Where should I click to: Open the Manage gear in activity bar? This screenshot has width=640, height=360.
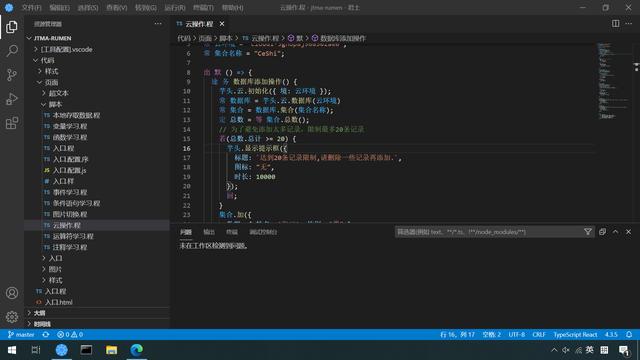(x=12, y=317)
